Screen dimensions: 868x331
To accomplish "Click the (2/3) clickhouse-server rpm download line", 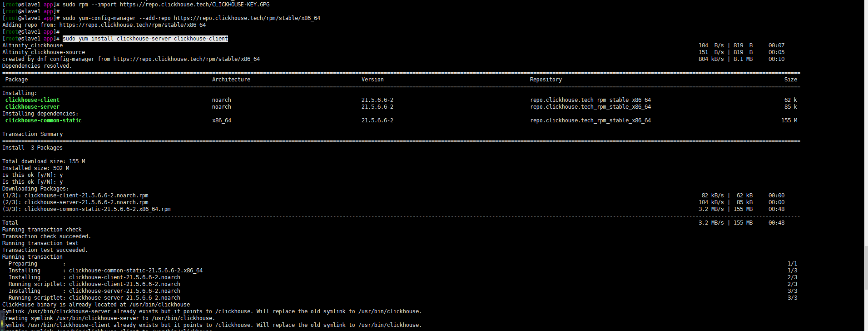I will point(75,202).
